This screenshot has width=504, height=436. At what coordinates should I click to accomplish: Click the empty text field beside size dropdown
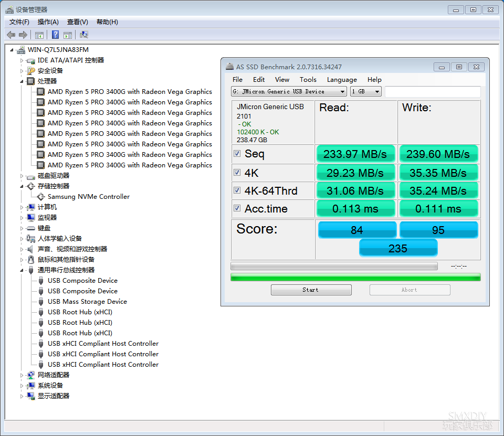coord(433,92)
